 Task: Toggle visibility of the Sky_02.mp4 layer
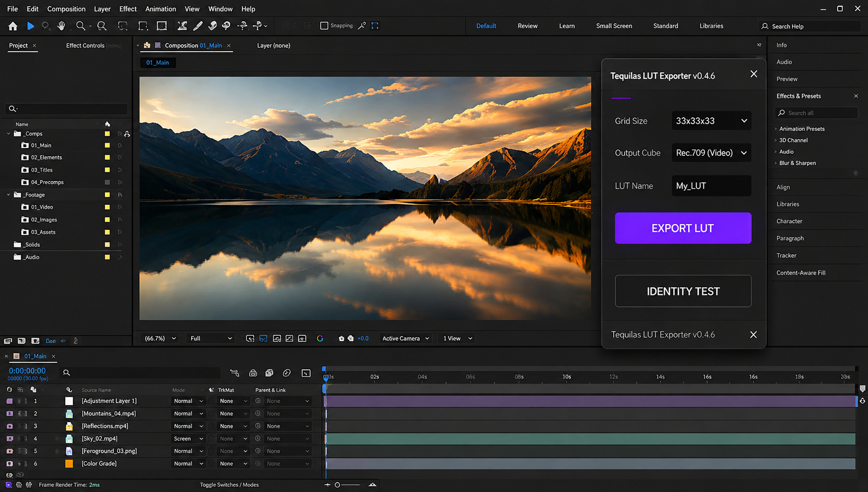(9, 438)
